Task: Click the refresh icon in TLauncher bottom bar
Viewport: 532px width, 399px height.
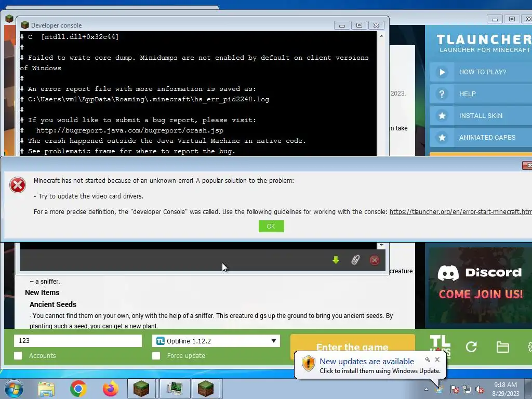Action: pyautogui.click(x=471, y=347)
